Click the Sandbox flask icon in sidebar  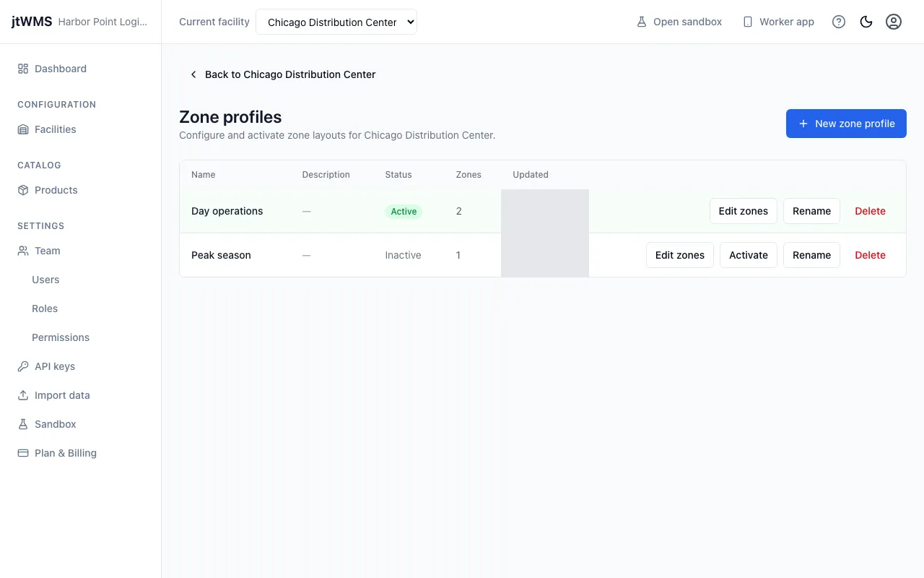click(x=23, y=424)
